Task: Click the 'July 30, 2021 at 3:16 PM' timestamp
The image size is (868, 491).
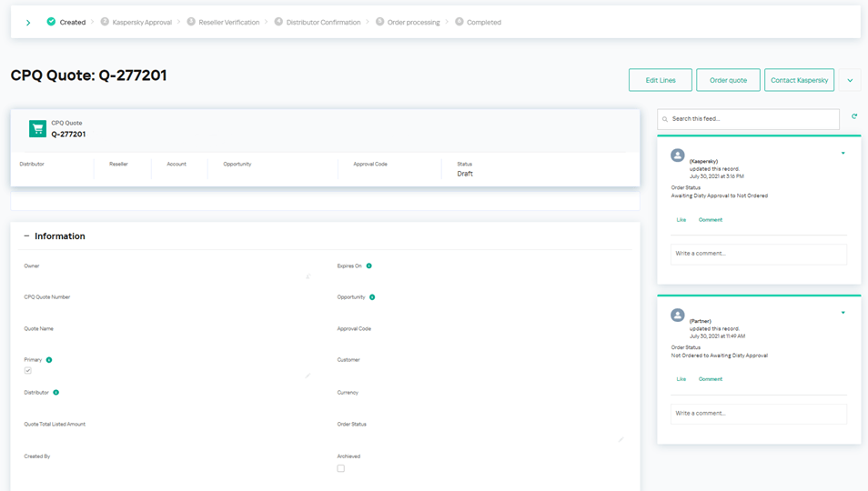Action: 716,176
